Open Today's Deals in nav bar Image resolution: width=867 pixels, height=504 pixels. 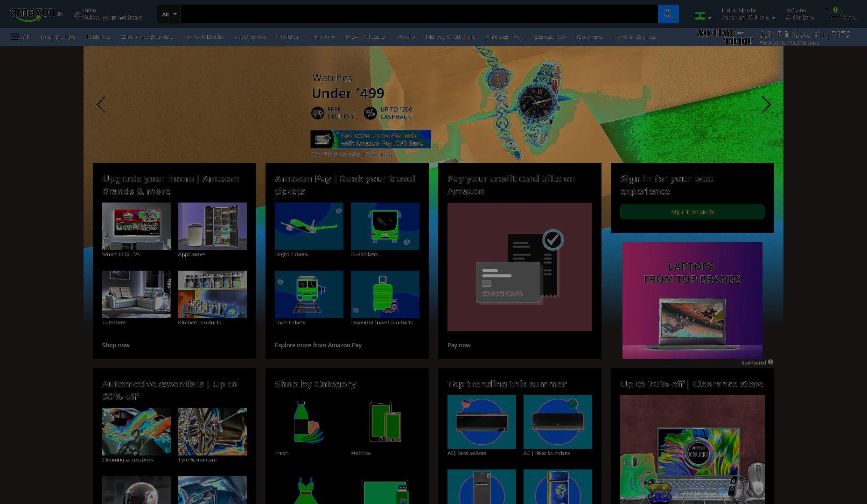click(203, 37)
